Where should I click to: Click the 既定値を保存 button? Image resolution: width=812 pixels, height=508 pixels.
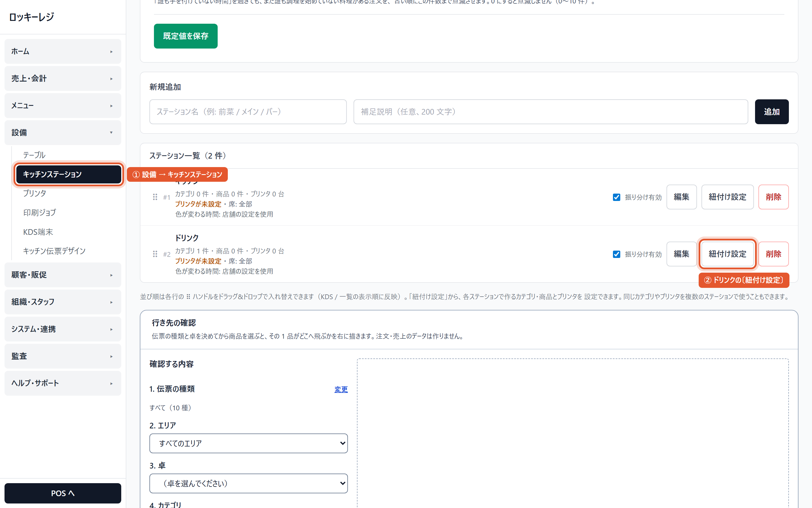(186, 36)
